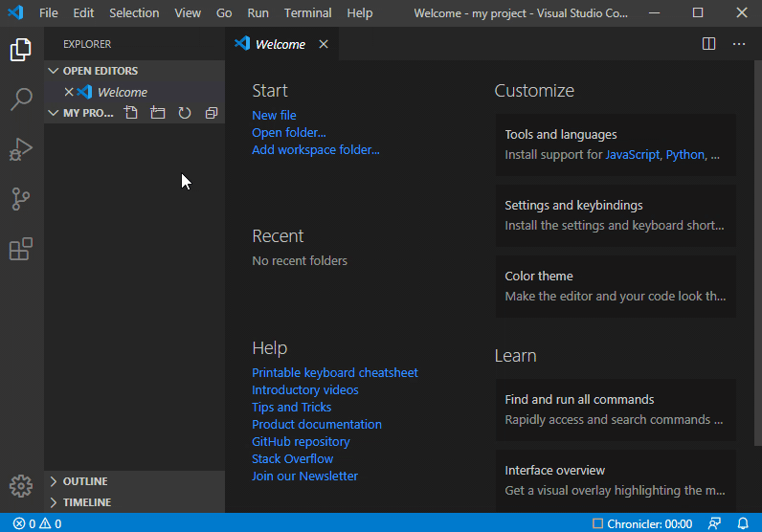Open the Terminal menu
Viewport: 762px width, 532px height.
(307, 13)
